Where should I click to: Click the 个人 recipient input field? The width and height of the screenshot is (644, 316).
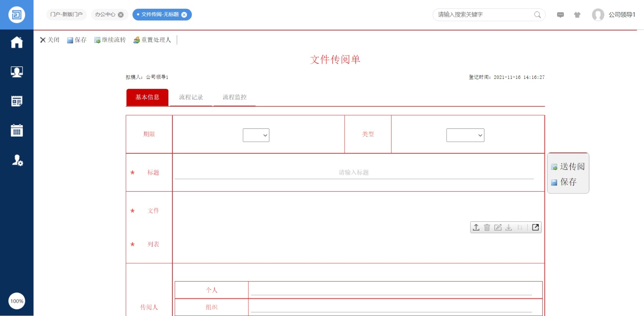[x=391, y=290]
